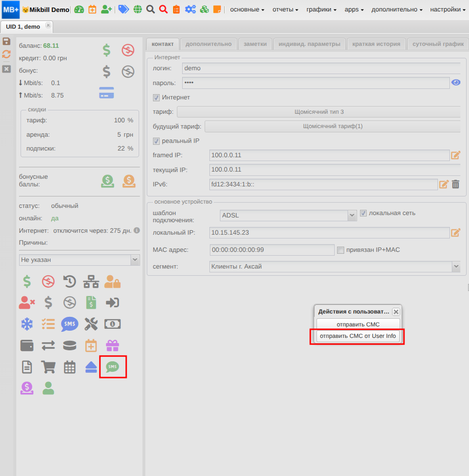Viewport: 469px width, 476px height.
Task: Click the green SMS bubble icon
Action: pyautogui.click(x=112, y=367)
